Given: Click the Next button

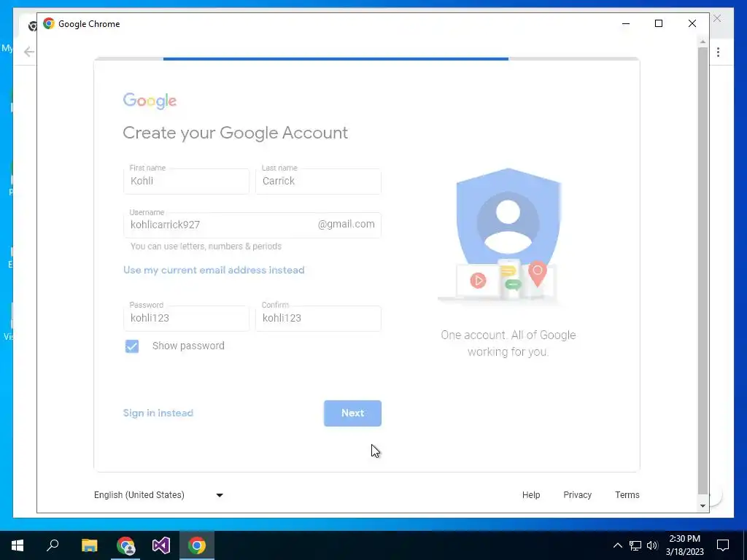Looking at the screenshot, I should (x=352, y=413).
